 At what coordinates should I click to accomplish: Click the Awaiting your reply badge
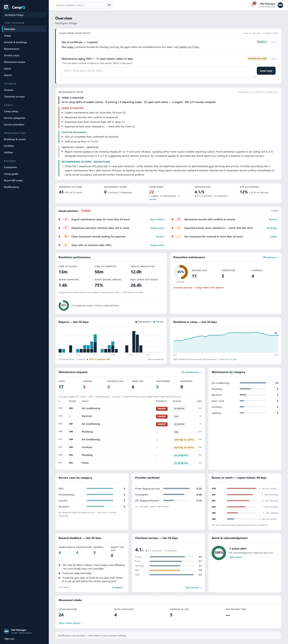[257, 59]
